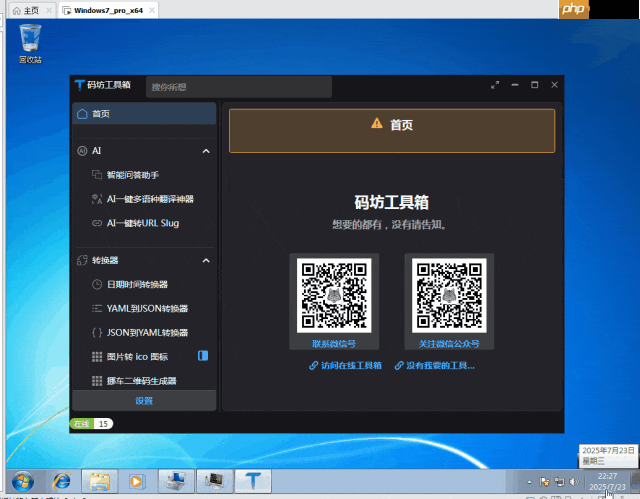This screenshot has width=640, height=499.
Task: Close the Windows7_pro_x64 tab
Action: pyautogui.click(x=152, y=11)
